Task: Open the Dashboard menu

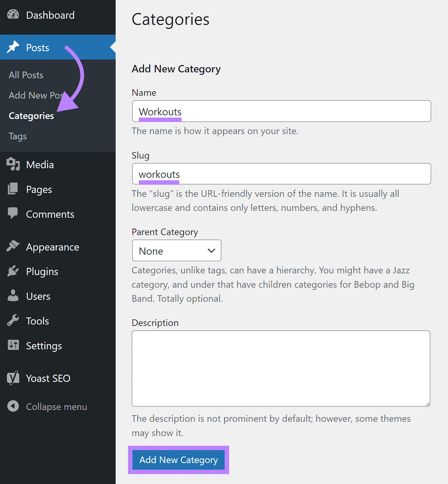Action: click(x=50, y=15)
